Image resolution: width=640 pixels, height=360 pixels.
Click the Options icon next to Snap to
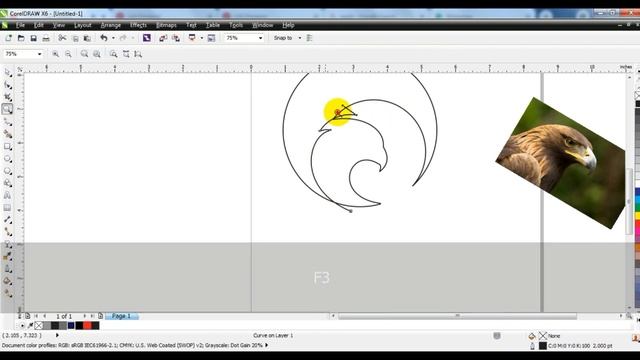tap(309, 38)
